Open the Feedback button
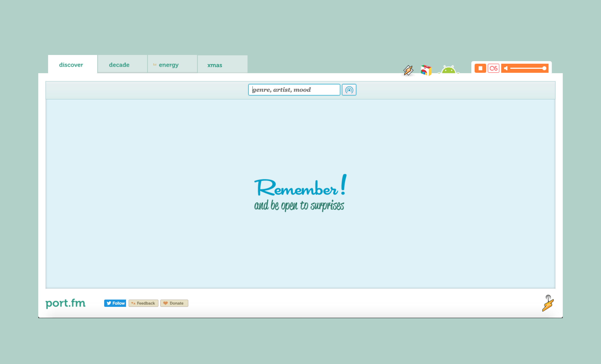This screenshot has width=601, height=364. [144, 303]
